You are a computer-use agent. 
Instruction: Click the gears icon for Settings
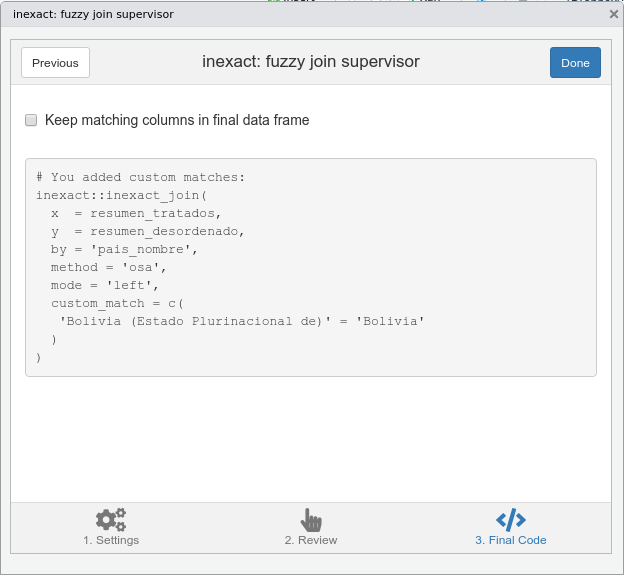tap(111, 520)
